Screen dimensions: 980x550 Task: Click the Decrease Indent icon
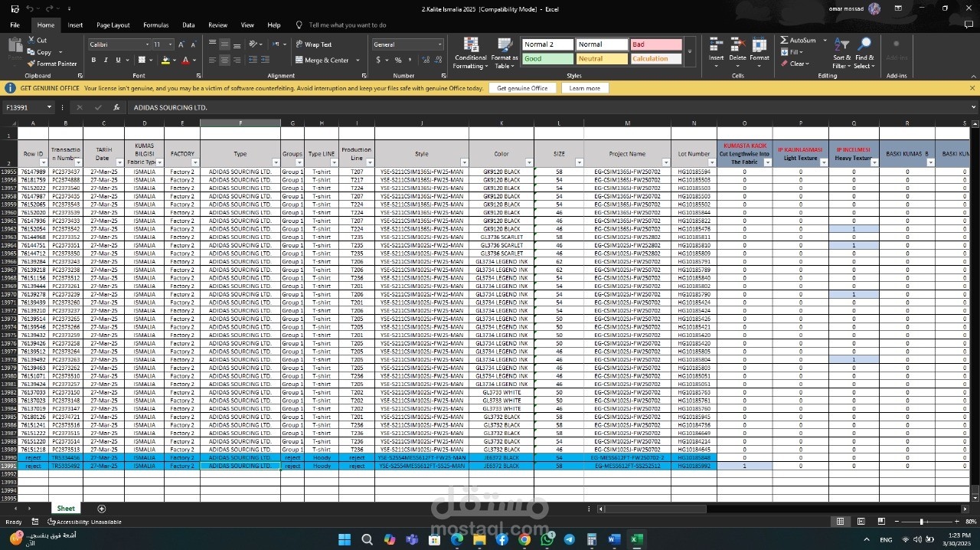click(253, 60)
